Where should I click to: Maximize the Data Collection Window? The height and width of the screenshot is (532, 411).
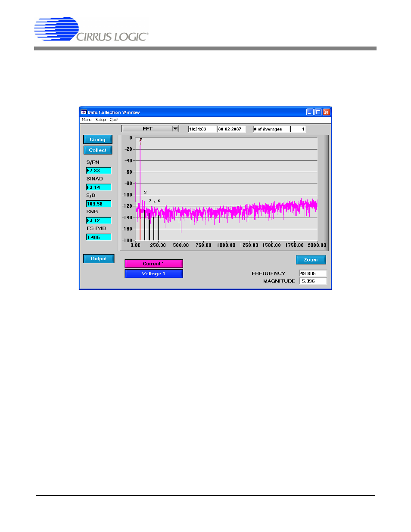pos(318,112)
